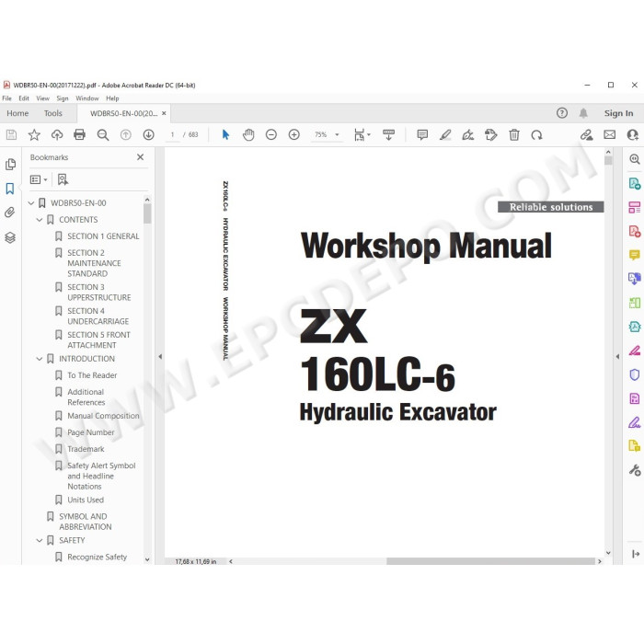Zoom in with the plus icon

[x=294, y=134]
